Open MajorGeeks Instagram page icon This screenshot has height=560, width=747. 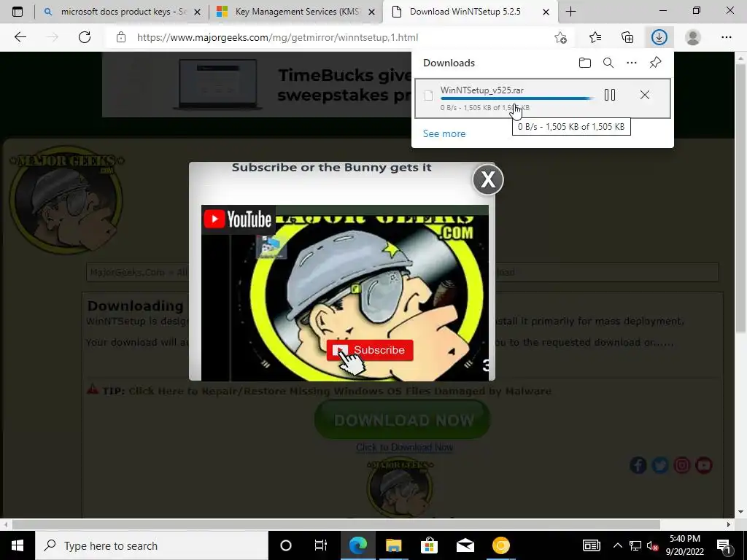click(x=682, y=464)
